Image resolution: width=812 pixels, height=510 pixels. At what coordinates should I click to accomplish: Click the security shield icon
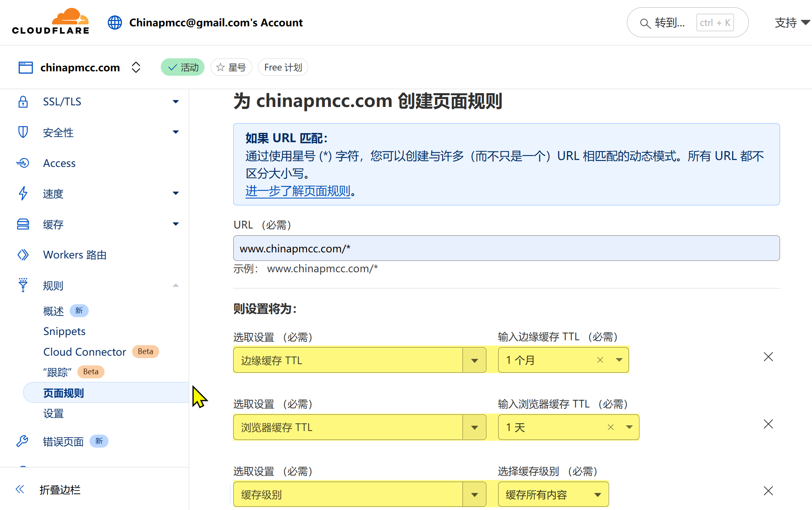[23, 132]
